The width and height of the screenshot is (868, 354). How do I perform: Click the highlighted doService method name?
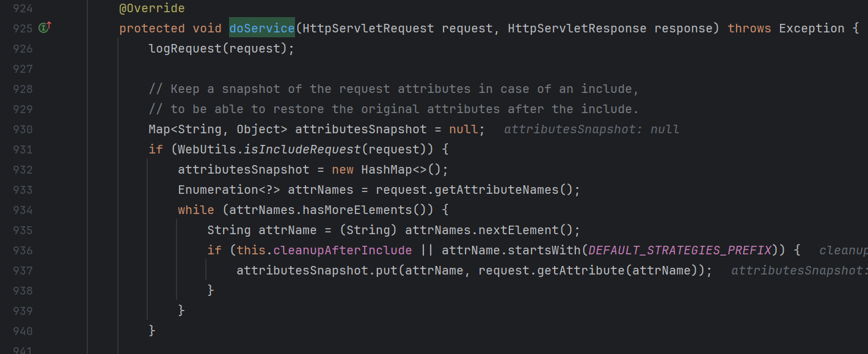point(261,28)
